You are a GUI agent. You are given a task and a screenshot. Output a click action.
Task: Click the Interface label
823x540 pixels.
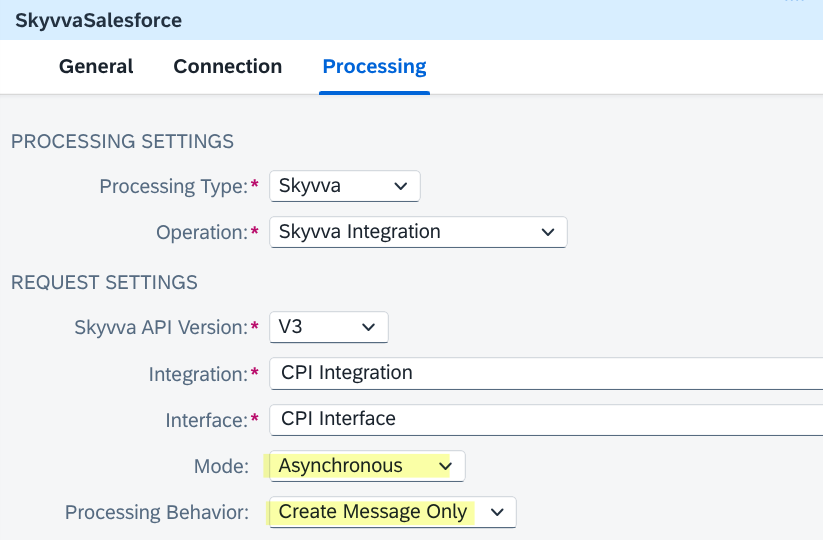(x=207, y=421)
